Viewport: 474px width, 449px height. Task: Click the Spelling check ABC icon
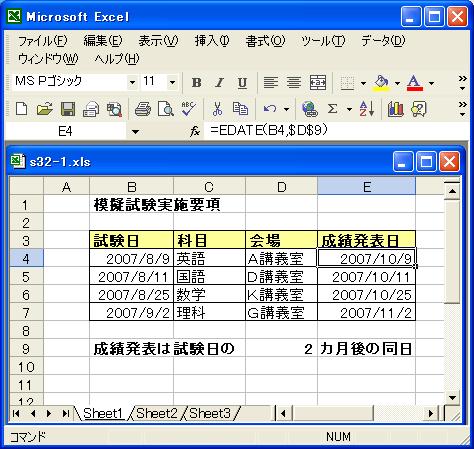[188, 109]
